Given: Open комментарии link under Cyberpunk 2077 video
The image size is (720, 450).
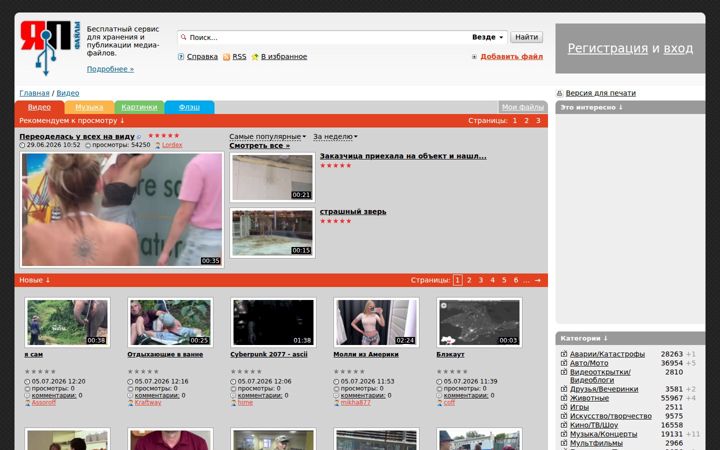Looking at the screenshot, I should coord(260,395).
